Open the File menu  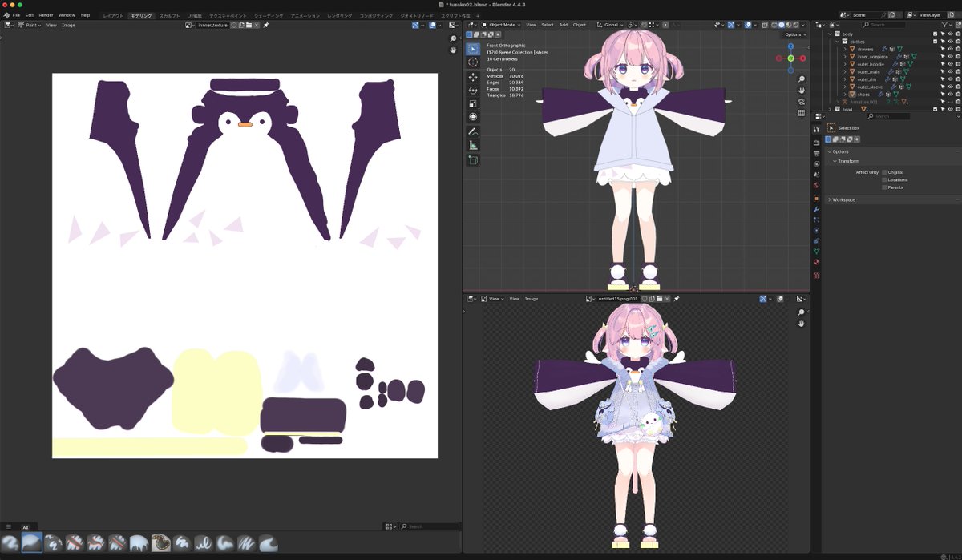click(16, 15)
